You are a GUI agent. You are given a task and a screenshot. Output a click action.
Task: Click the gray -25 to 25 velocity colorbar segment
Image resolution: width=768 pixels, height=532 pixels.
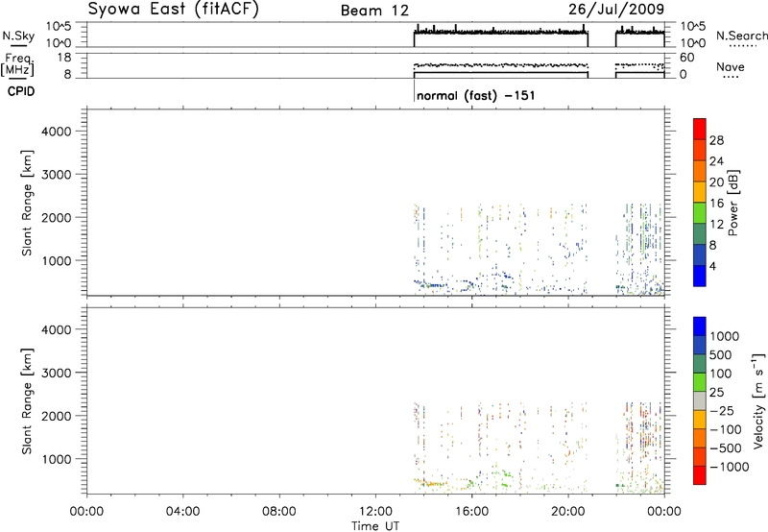[700, 401]
